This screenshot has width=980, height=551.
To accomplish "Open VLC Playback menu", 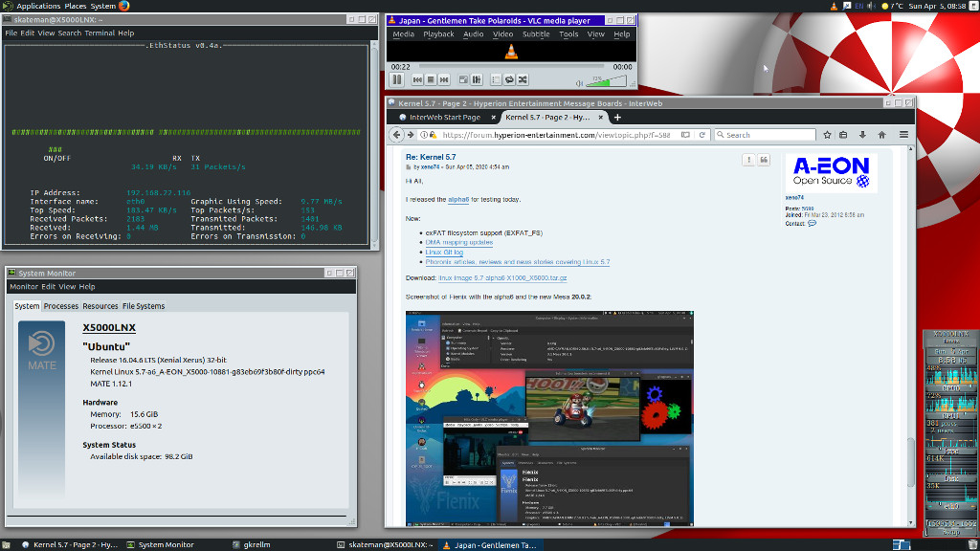I will pyautogui.click(x=438, y=34).
